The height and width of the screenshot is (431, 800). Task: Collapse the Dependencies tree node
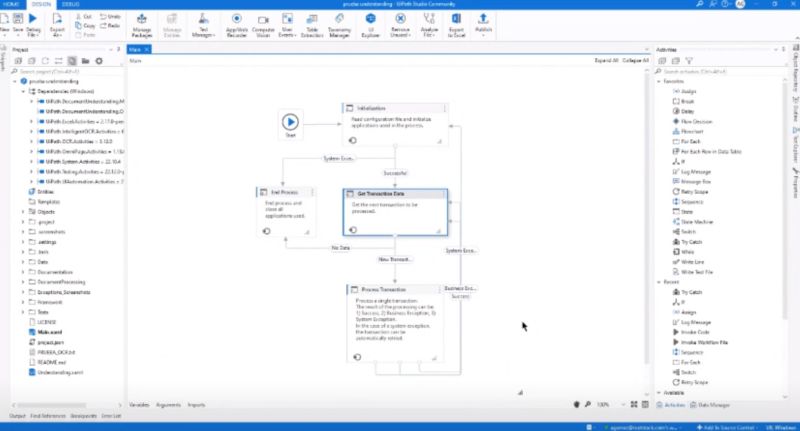click(x=23, y=91)
